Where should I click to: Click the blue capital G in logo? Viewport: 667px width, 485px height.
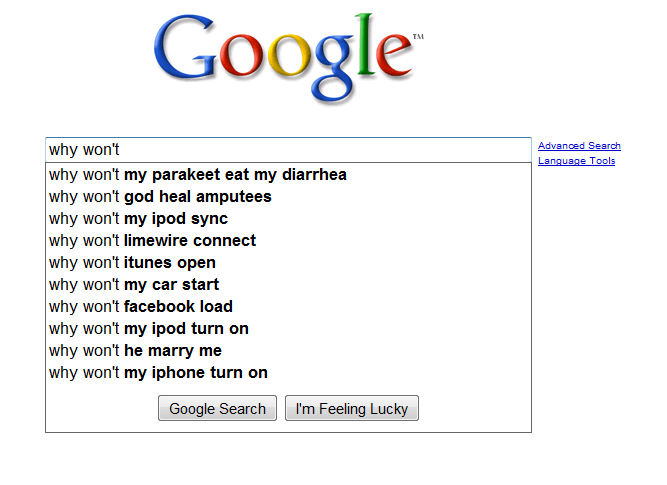(x=191, y=61)
